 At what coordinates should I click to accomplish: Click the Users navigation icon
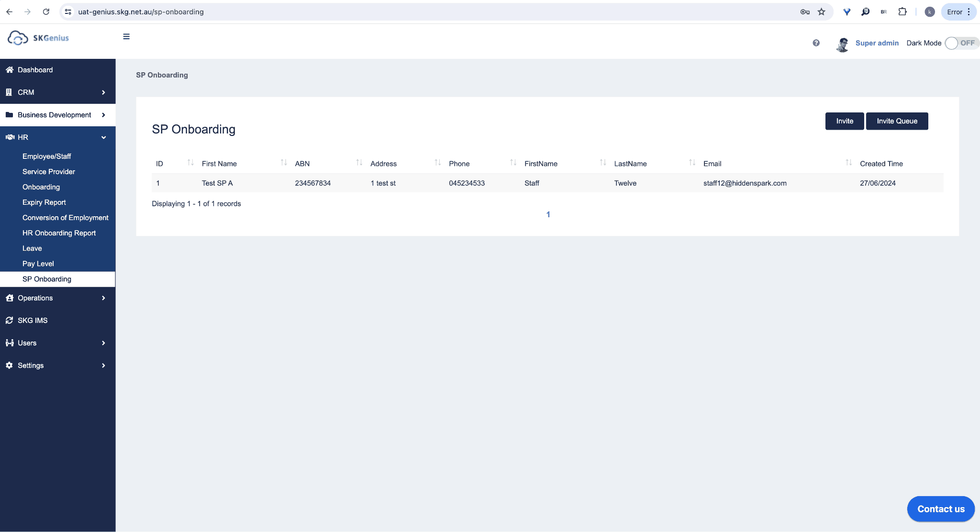coord(9,343)
